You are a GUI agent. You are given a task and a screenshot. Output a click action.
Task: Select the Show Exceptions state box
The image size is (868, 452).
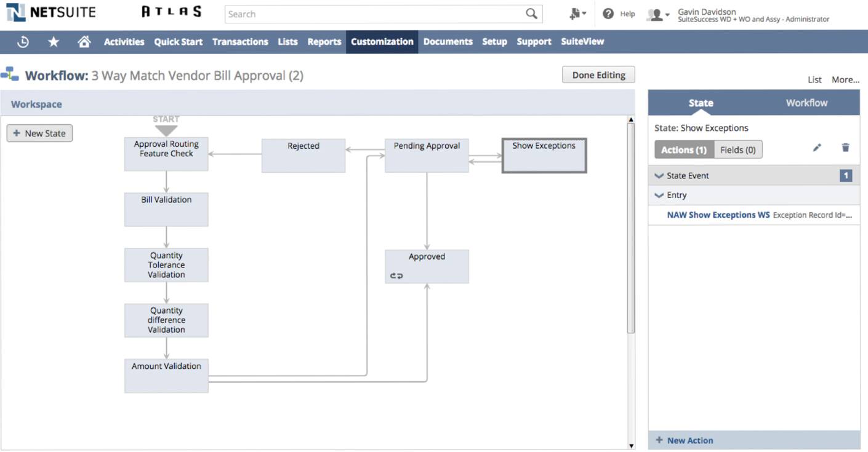pyautogui.click(x=544, y=156)
